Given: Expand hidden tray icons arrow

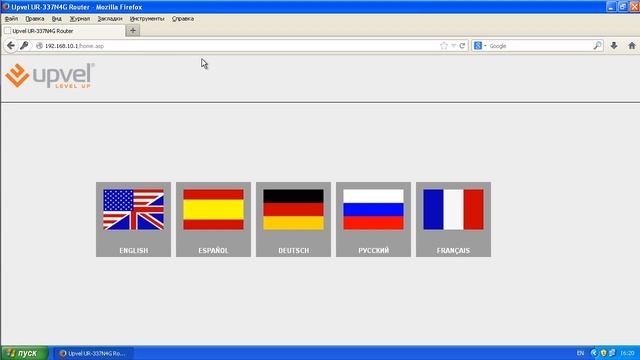Looking at the screenshot, I should click(x=594, y=353).
